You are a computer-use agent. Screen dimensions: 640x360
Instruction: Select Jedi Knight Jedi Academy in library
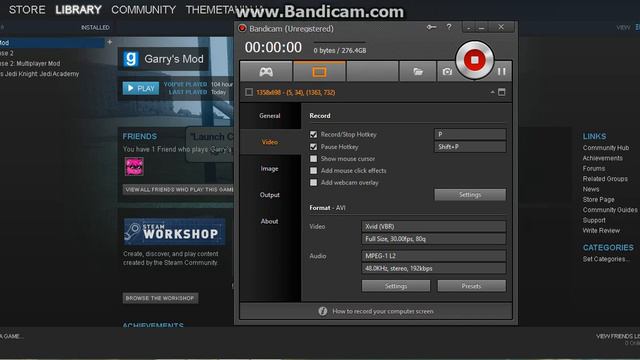[x=40, y=73]
